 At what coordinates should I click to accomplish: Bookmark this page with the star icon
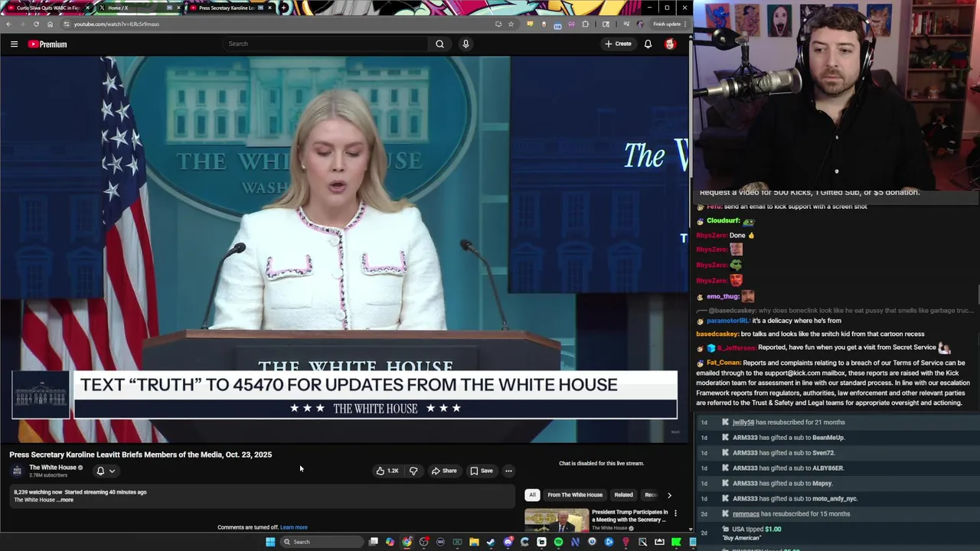(x=511, y=24)
